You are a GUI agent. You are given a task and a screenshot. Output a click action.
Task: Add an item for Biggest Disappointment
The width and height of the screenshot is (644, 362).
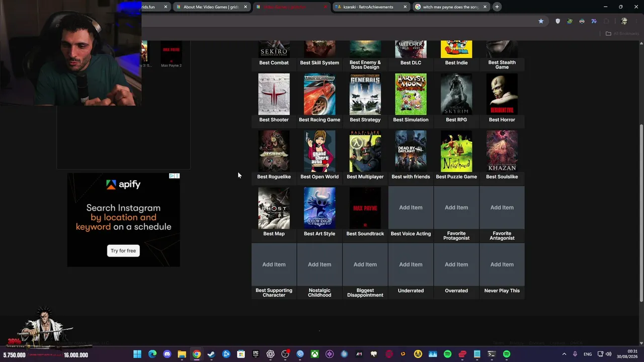coord(365,264)
